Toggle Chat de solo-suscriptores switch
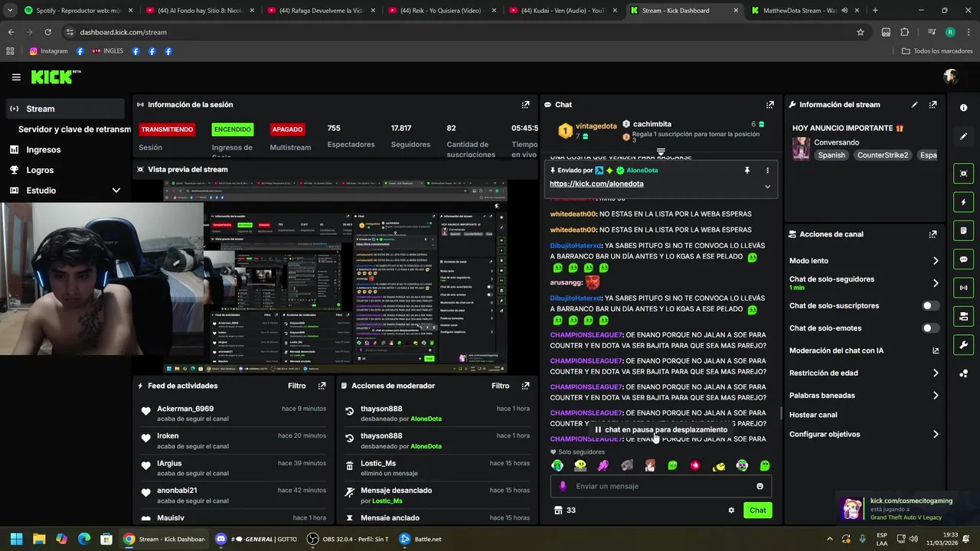980x551 pixels. pyautogui.click(x=930, y=305)
